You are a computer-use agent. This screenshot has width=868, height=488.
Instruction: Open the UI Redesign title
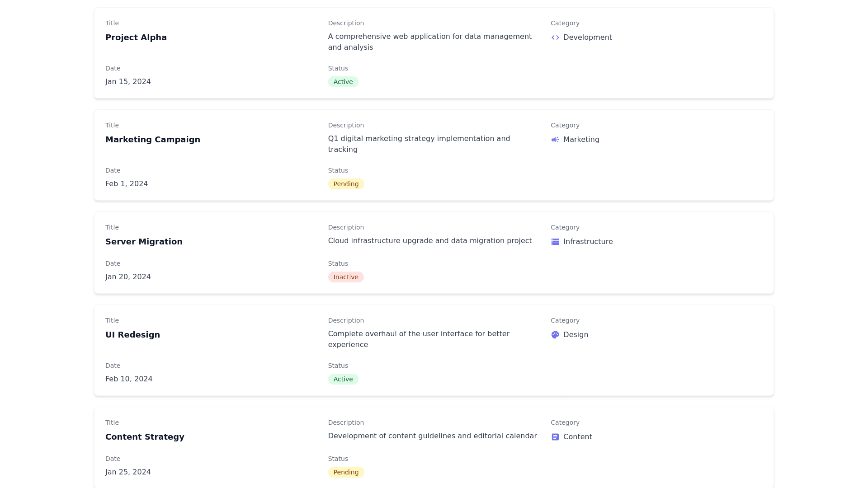tap(132, 335)
